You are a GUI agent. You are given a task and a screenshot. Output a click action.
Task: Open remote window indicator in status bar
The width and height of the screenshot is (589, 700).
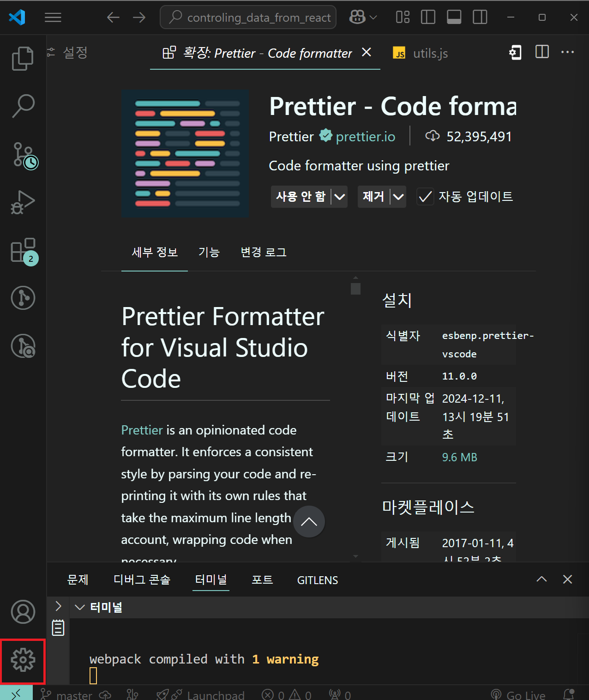[x=16, y=694]
